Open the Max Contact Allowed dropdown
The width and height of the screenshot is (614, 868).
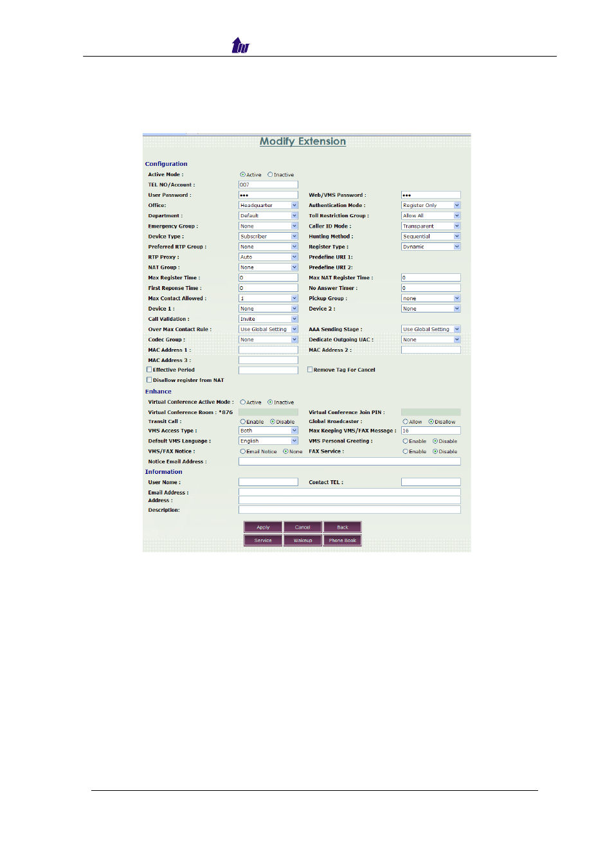tap(268, 298)
